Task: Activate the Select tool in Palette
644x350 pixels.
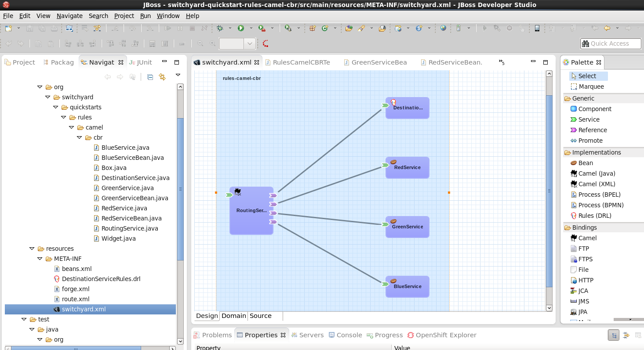Action: coord(588,76)
